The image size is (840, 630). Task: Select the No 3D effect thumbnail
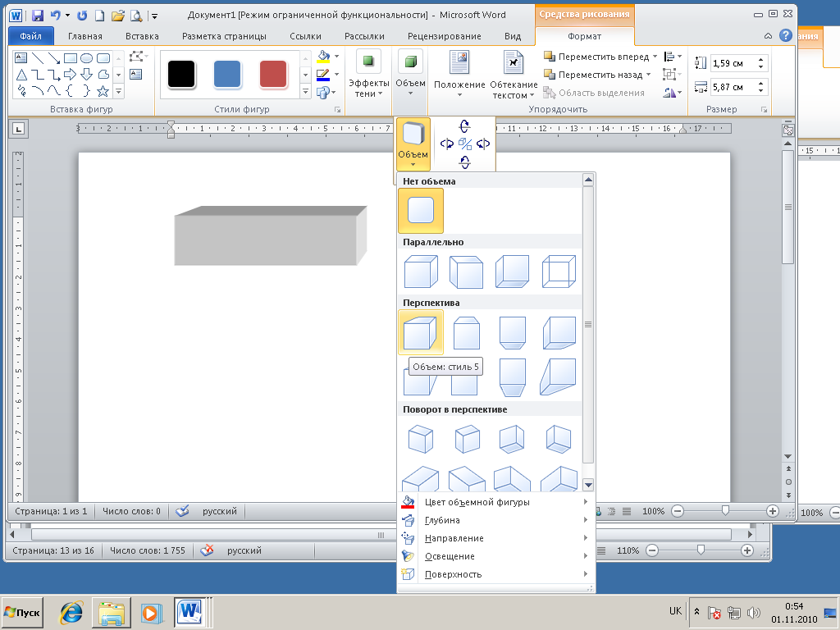(x=421, y=210)
